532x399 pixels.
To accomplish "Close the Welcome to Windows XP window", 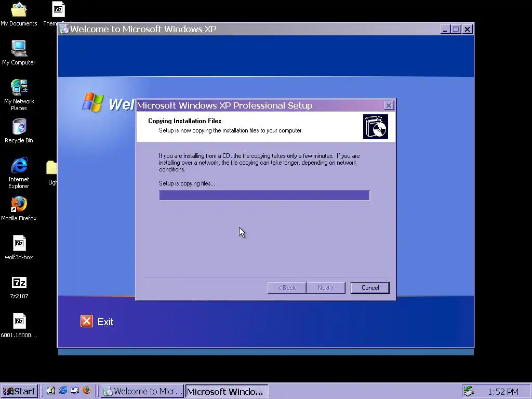I will (467, 29).
